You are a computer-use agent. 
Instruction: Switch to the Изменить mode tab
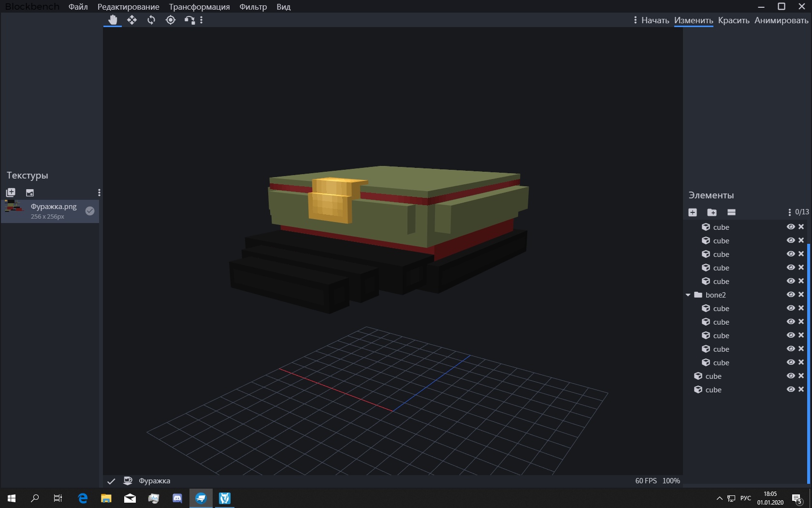[x=694, y=20]
